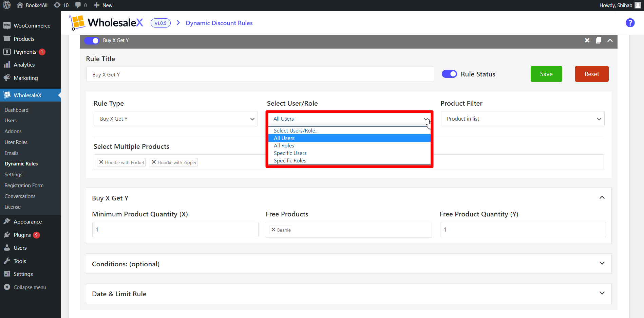Viewport: 644px width, 318px height.
Task: Go to User Roles submenu
Action: click(x=16, y=142)
